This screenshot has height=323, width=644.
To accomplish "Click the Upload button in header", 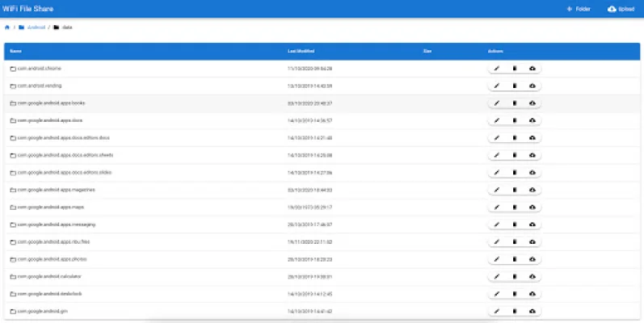I will click(621, 8).
